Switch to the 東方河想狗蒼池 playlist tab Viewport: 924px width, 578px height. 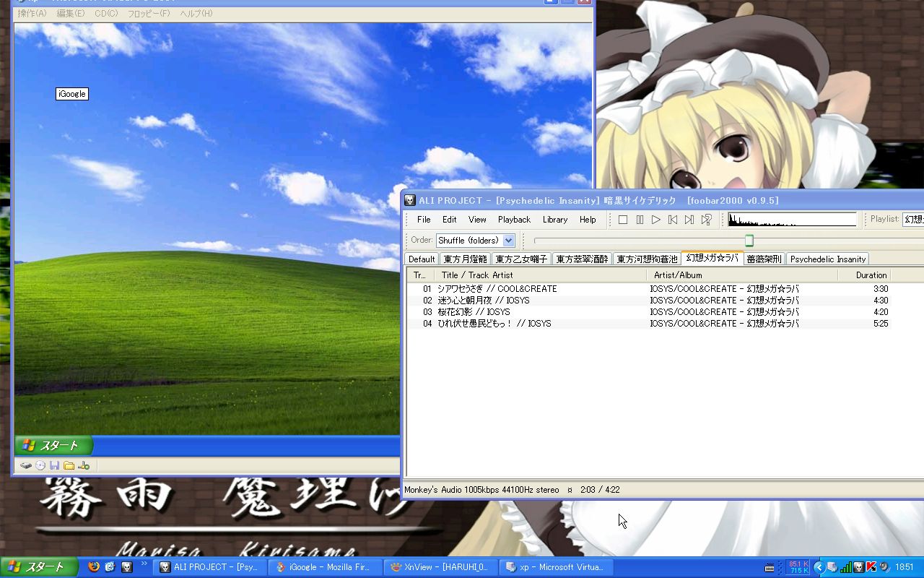[x=647, y=259]
